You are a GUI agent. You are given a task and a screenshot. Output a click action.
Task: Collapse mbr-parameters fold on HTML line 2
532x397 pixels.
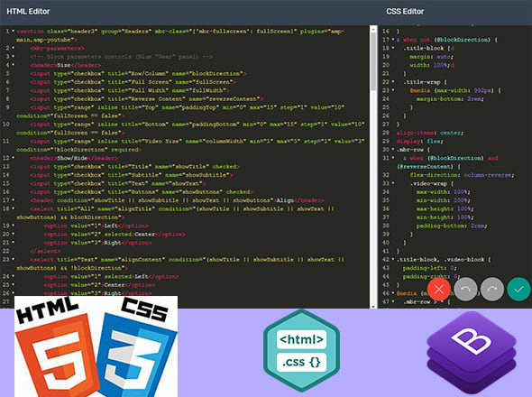tap(14, 48)
